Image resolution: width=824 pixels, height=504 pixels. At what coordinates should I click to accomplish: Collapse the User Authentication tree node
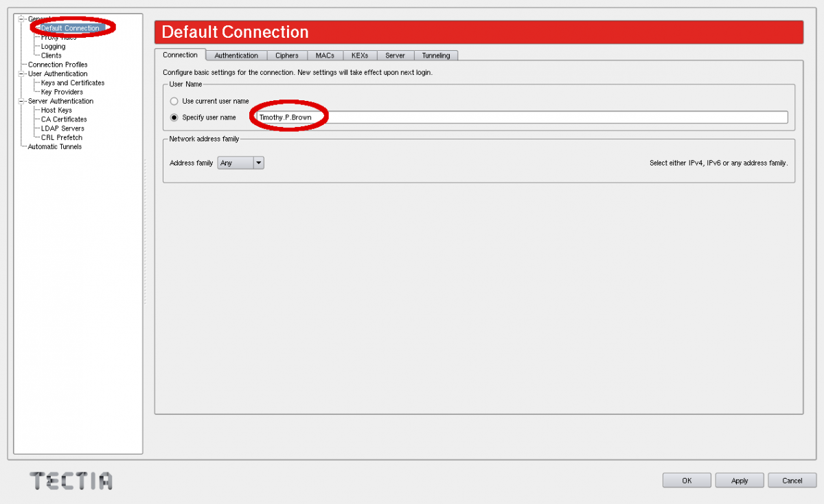point(21,73)
